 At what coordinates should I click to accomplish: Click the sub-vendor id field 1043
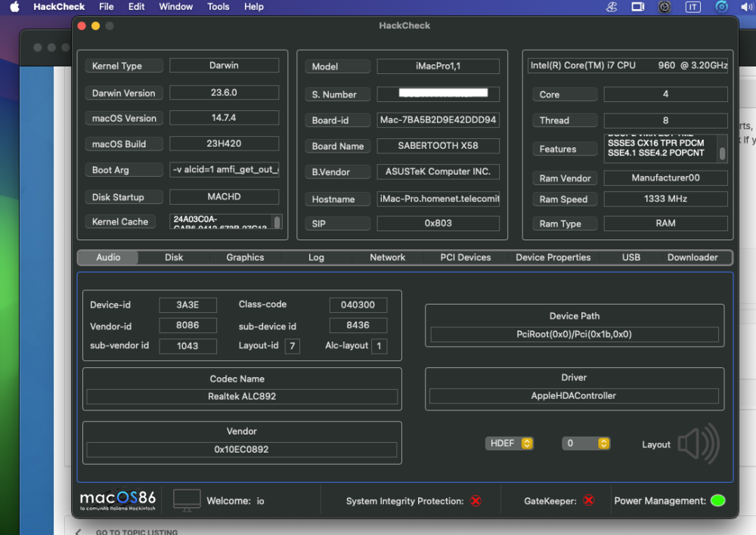pyautogui.click(x=187, y=346)
